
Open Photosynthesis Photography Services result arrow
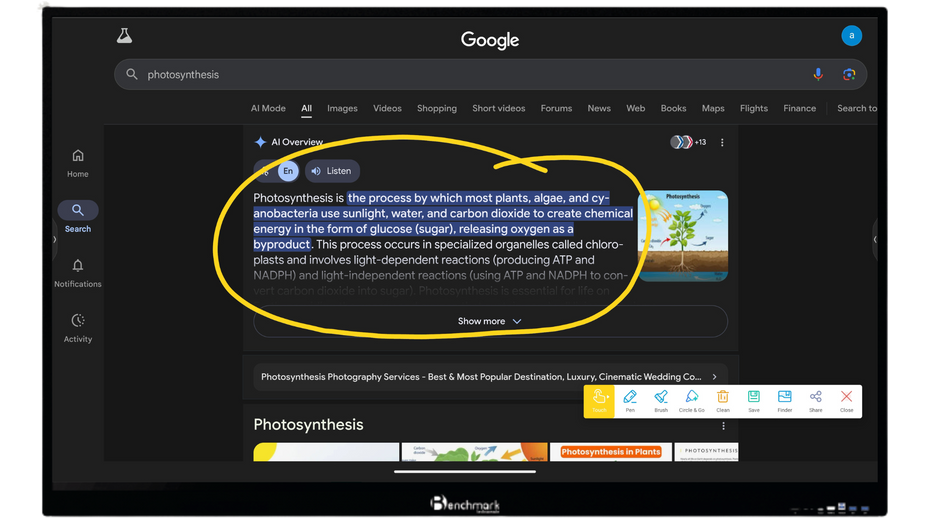[x=714, y=377]
